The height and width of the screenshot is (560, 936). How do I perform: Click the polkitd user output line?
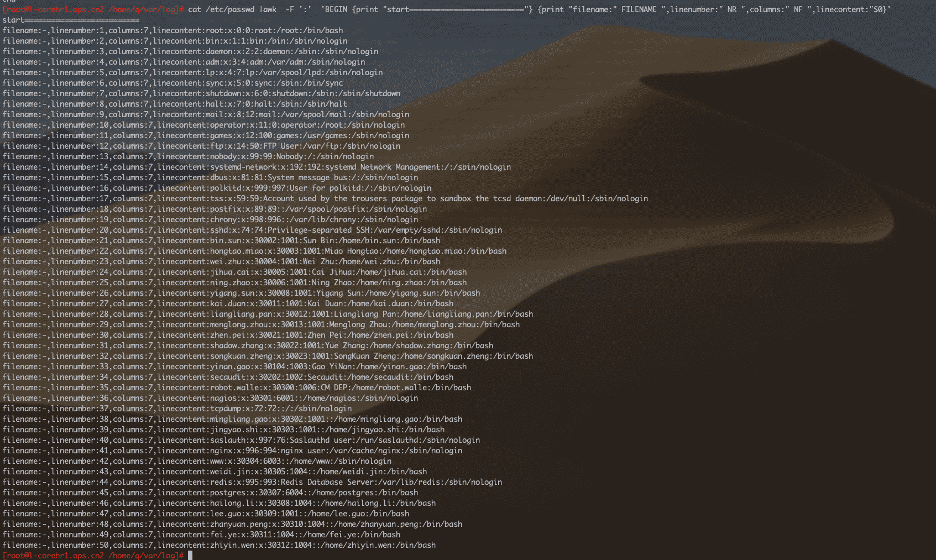click(x=217, y=188)
